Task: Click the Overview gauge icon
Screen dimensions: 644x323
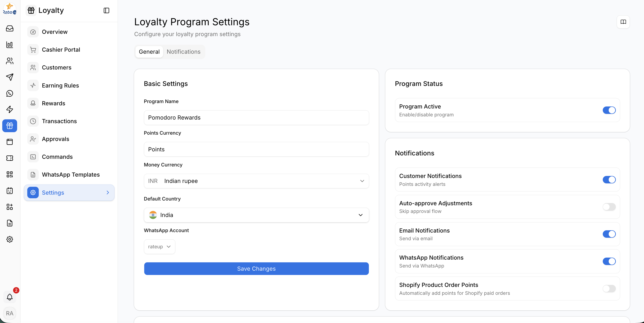Action: pyautogui.click(x=33, y=32)
